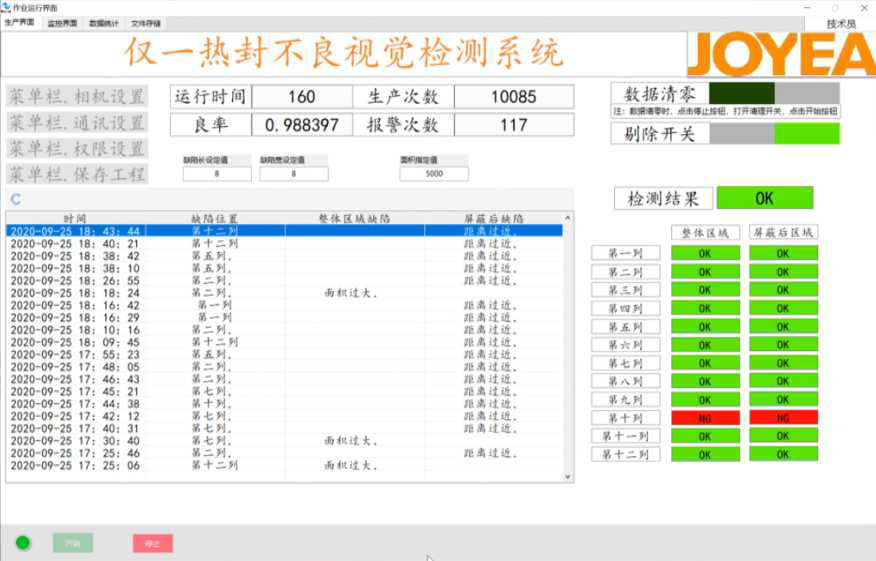This screenshot has width=876, height=561.
Task: Click the green 开始 start button
Action: click(73, 543)
